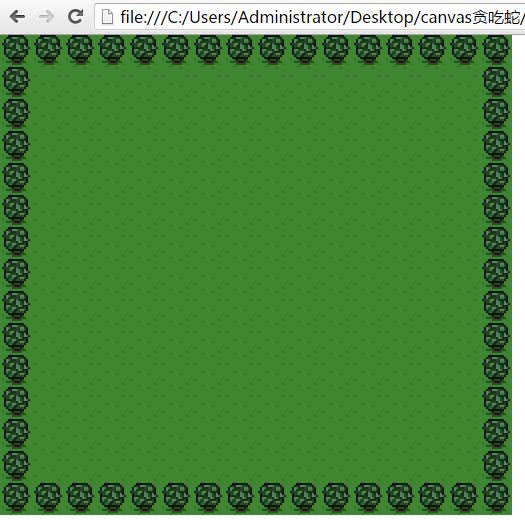The image size is (525, 525).
Task: Click the 'Administrator' text in the URL
Action: coord(292,17)
